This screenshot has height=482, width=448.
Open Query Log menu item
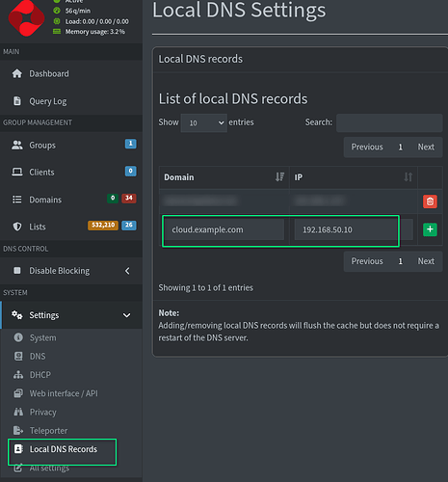[71, 101]
